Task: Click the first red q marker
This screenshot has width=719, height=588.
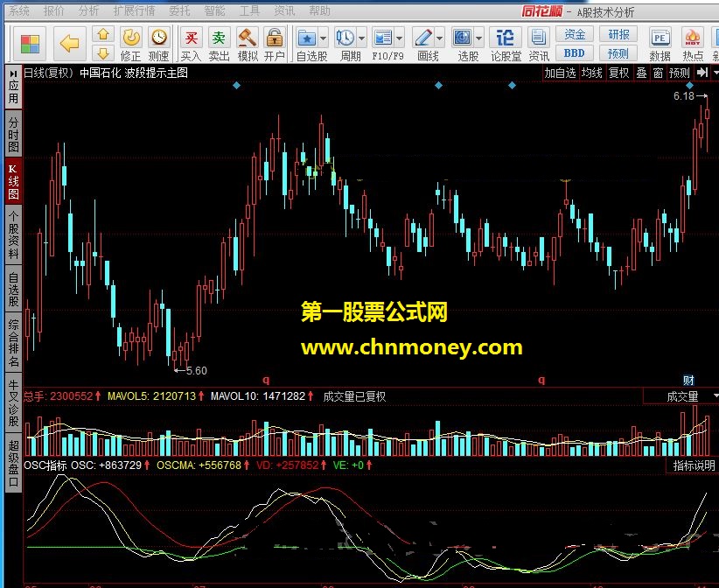Action: (266, 380)
